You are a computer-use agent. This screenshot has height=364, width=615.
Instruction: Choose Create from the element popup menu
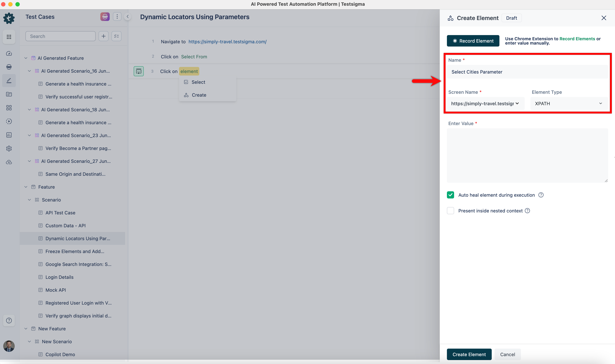199,95
